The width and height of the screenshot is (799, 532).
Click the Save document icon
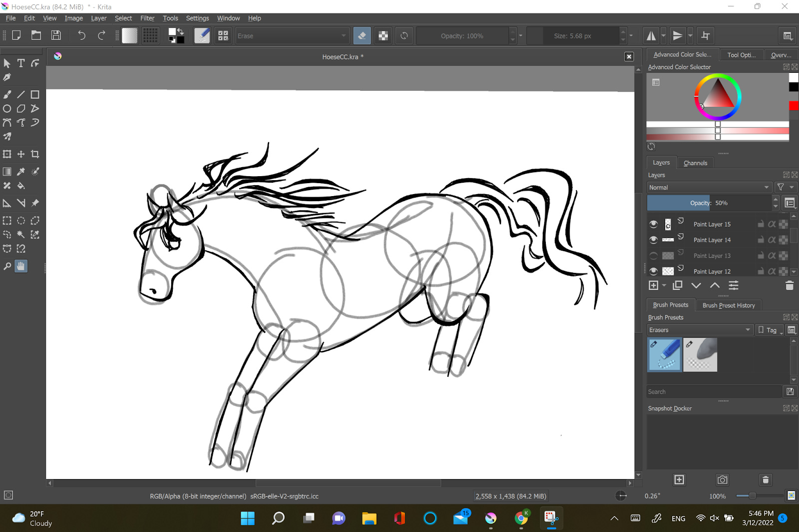pyautogui.click(x=56, y=35)
